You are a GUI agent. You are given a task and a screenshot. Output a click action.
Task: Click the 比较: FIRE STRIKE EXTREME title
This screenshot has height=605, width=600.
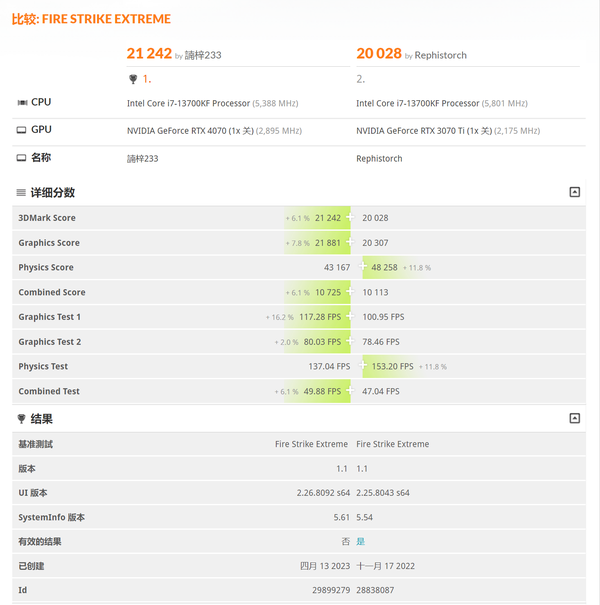coord(91,19)
